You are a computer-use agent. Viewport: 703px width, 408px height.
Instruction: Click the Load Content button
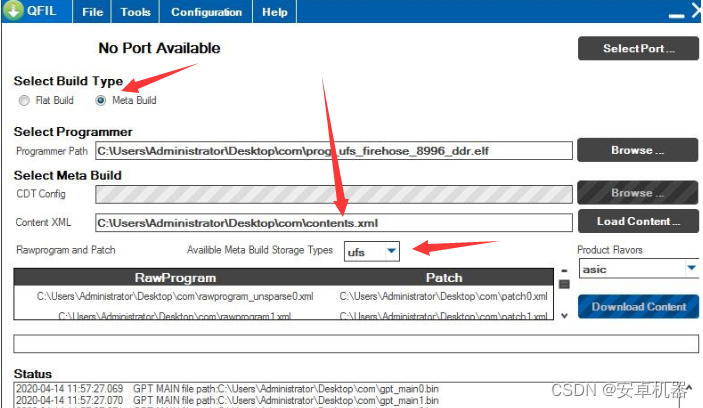point(638,221)
